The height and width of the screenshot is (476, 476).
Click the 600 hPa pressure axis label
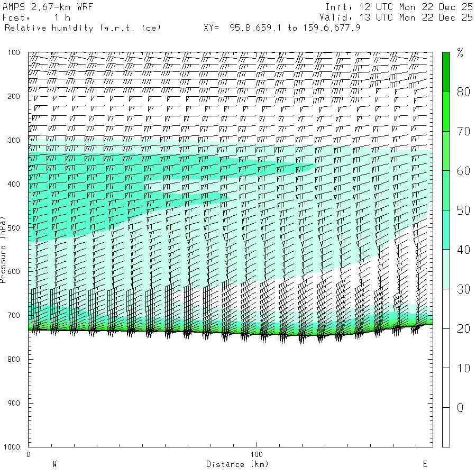(x=14, y=272)
